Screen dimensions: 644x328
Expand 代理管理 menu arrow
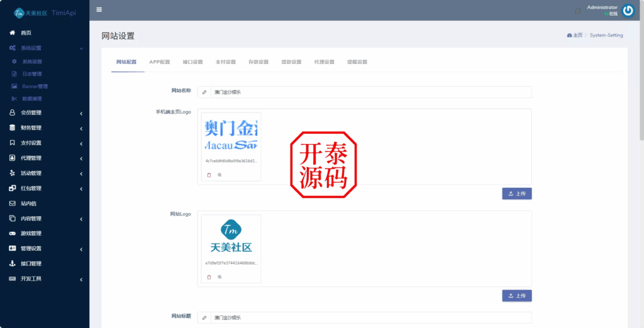click(81, 159)
